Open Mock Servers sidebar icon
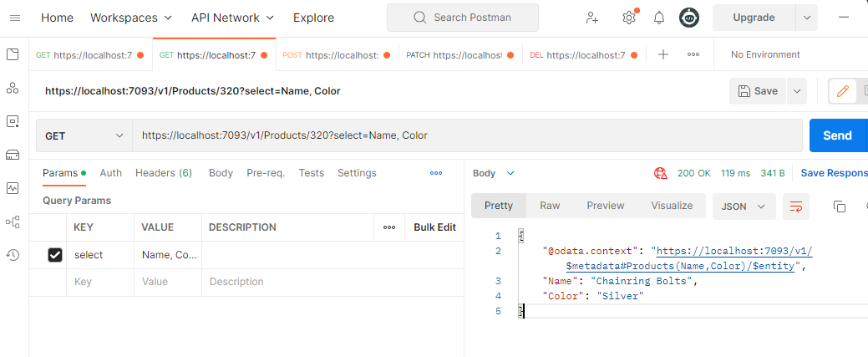Image resolution: width=868 pixels, height=357 pixels. pyautogui.click(x=13, y=155)
